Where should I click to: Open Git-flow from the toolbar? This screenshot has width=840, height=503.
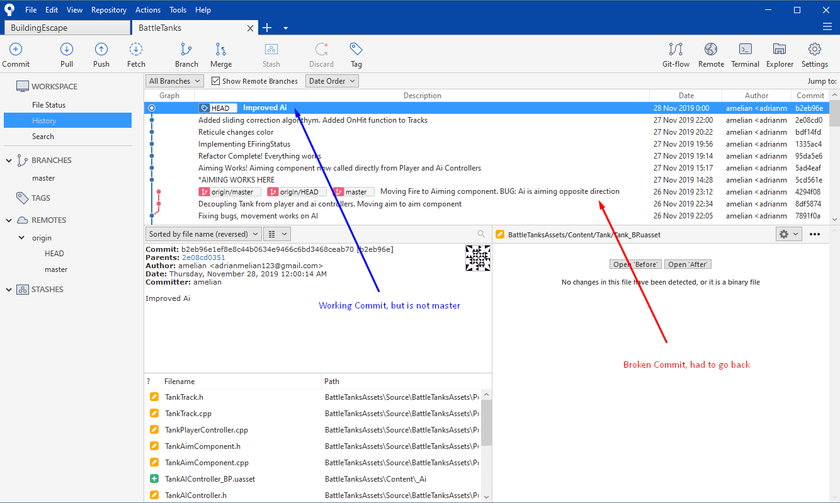coord(676,49)
